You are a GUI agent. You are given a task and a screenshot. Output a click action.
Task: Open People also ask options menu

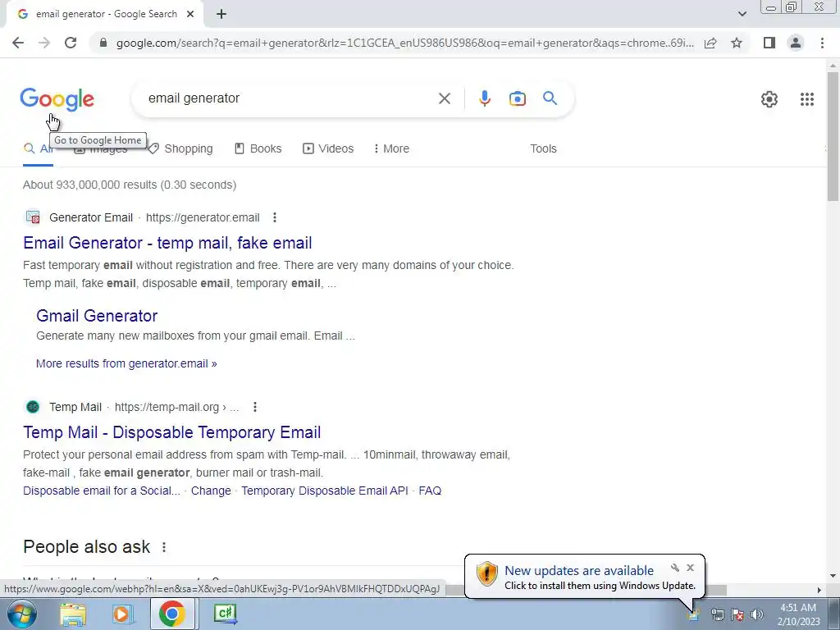(164, 547)
